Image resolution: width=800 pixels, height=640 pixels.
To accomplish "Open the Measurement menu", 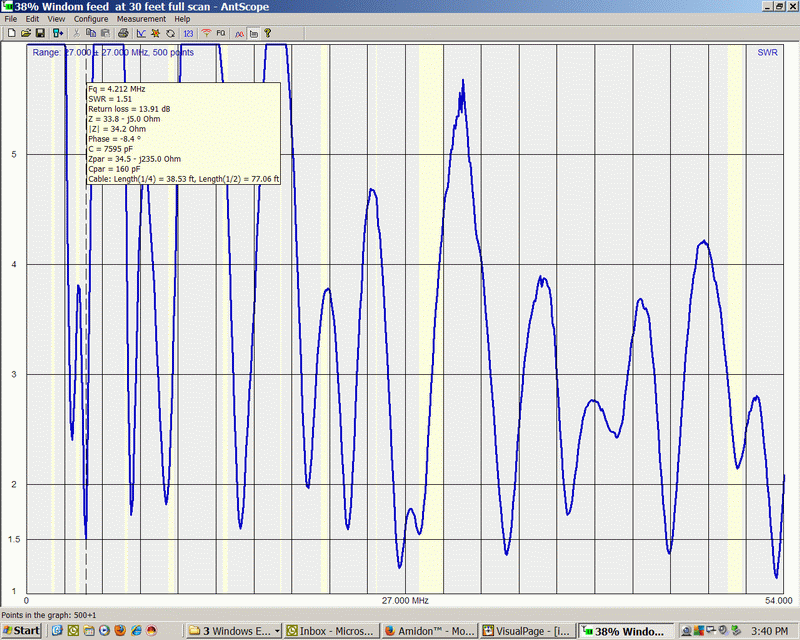I will click(141, 19).
